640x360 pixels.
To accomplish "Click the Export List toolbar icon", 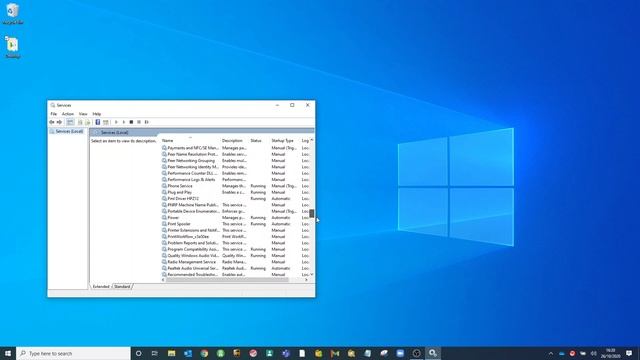I will [x=87, y=122].
